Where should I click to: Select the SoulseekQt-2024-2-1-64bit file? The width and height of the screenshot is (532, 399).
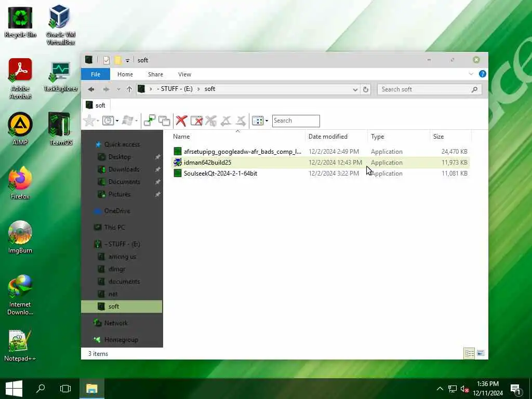tap(320, 173)
